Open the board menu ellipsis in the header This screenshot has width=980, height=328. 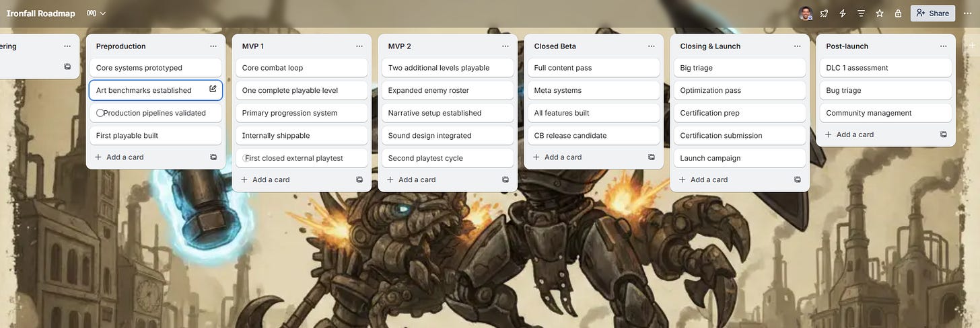click(x=968, y=13)
